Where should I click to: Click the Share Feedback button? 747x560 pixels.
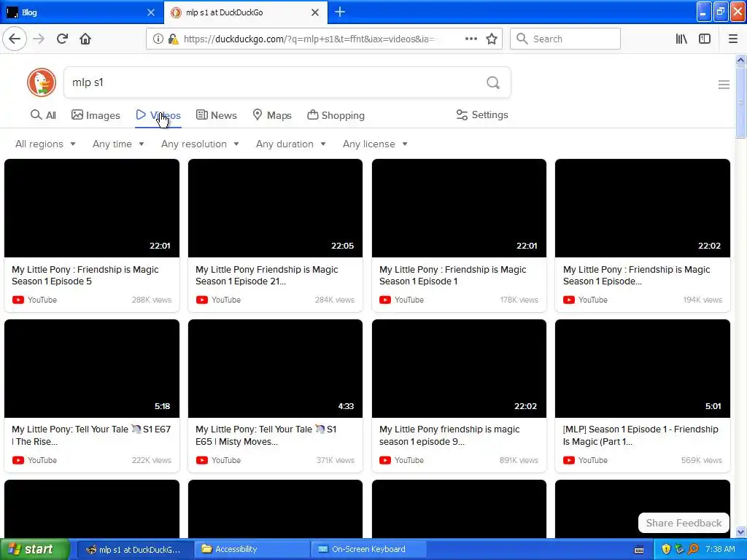point(684,523)
